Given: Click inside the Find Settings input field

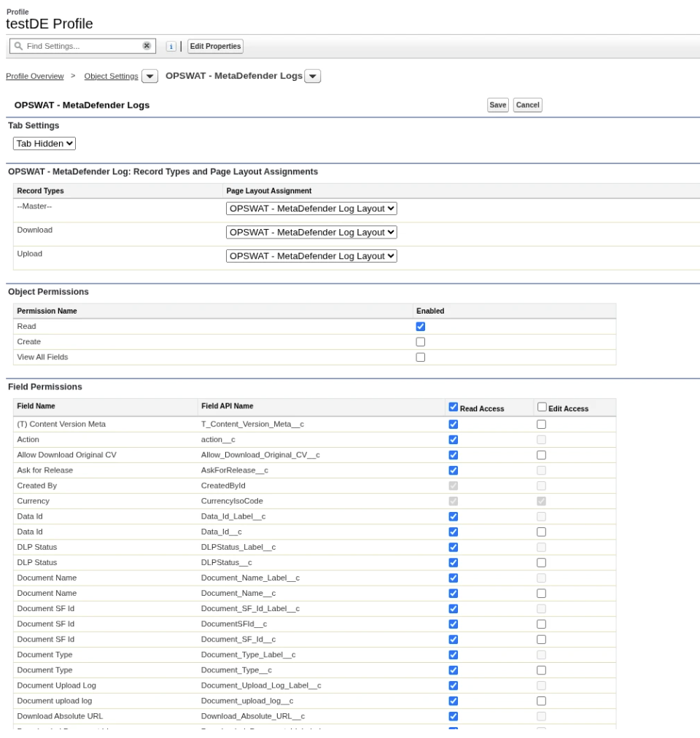Looking at the screenshot, I should pos(80,46).
